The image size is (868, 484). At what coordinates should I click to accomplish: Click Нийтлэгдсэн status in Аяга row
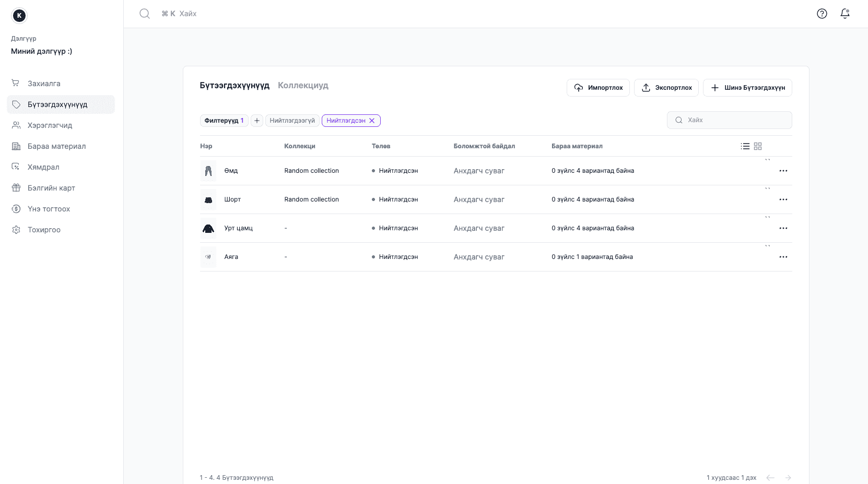(395, 257)
